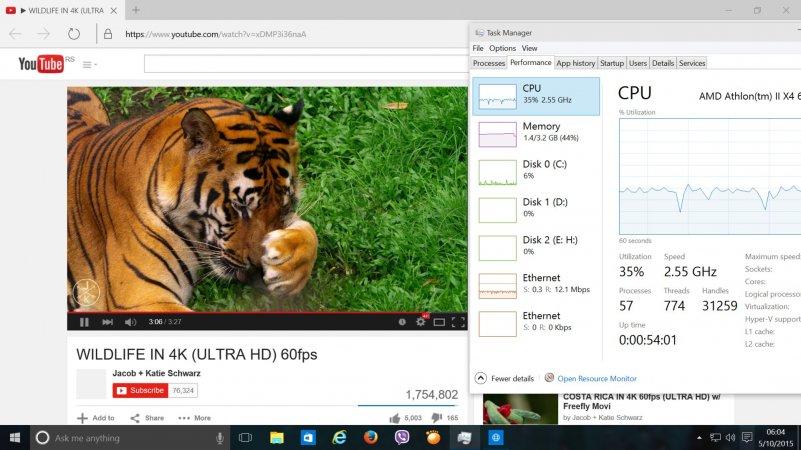The image size is (801, 450).
Task: Select Memory in performance list
Action: 536,134
